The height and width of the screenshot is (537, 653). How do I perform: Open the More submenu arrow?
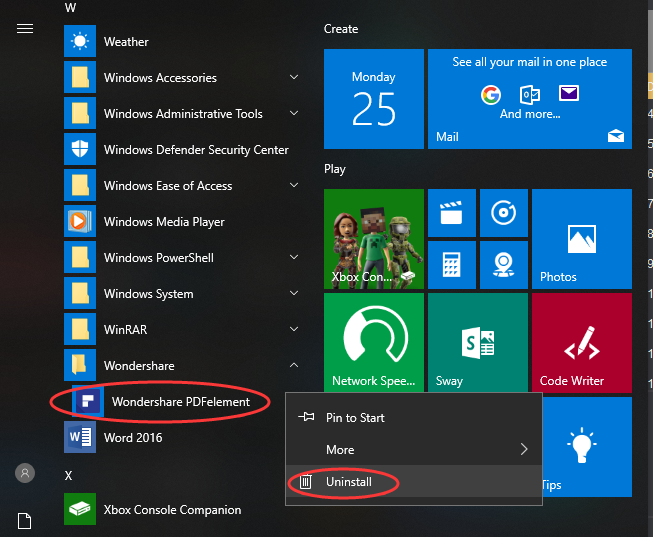(524, 449)
